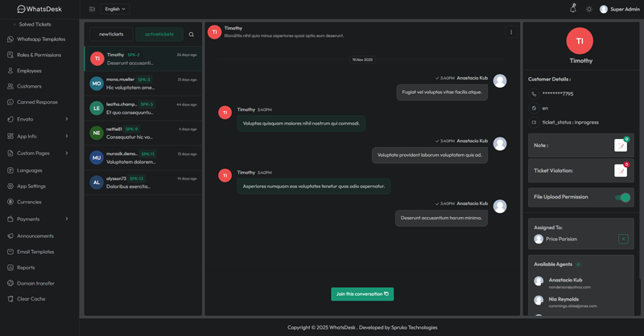Open the Ticket Violation edit icon
Image resolution: width=644 pixels, height=336 pixels.
click(x=620, y=170)
